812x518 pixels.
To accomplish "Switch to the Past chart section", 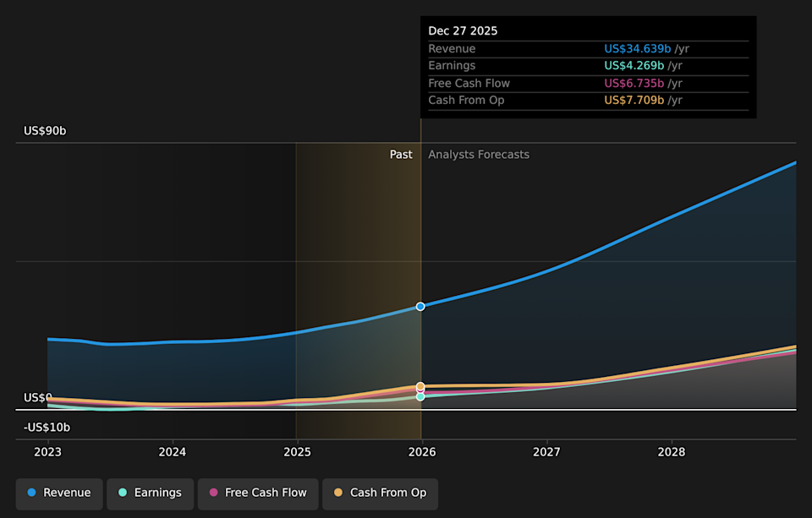I will pyautogui.click(x=401, y=154).
